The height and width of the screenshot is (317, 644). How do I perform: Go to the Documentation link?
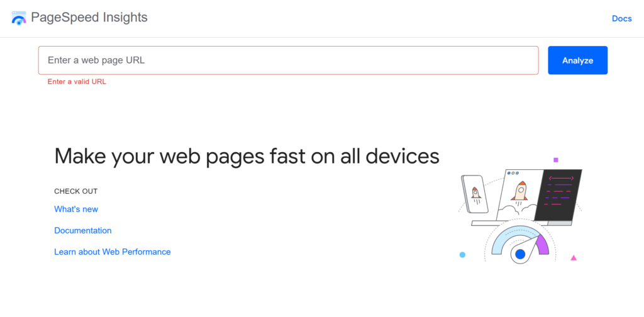pos(83,231)
